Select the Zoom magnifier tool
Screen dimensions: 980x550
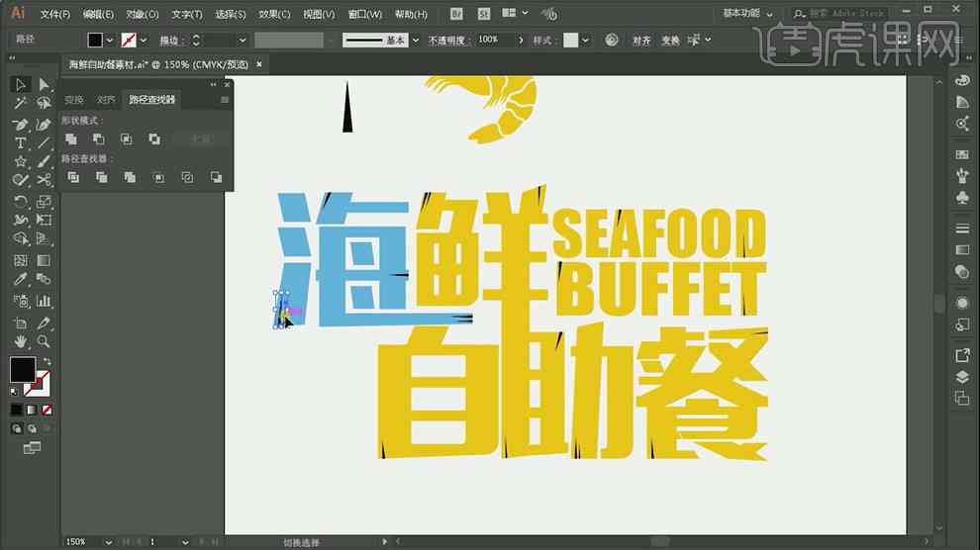tap(44, 341)
